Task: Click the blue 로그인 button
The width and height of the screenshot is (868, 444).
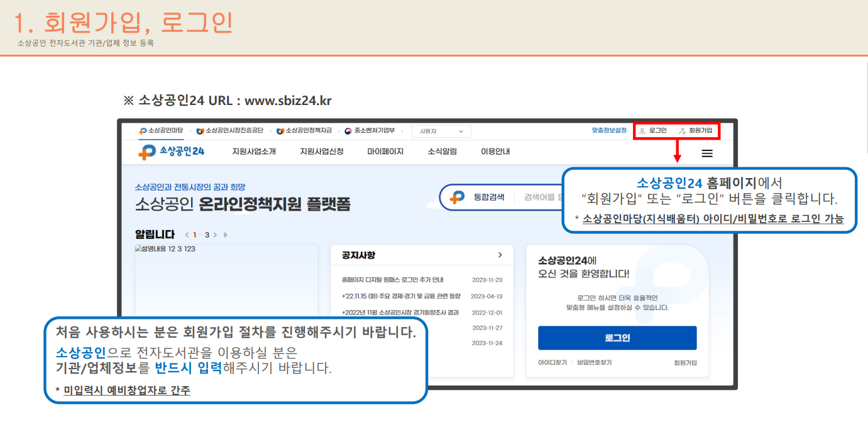Action: click(x=617, y=338)
